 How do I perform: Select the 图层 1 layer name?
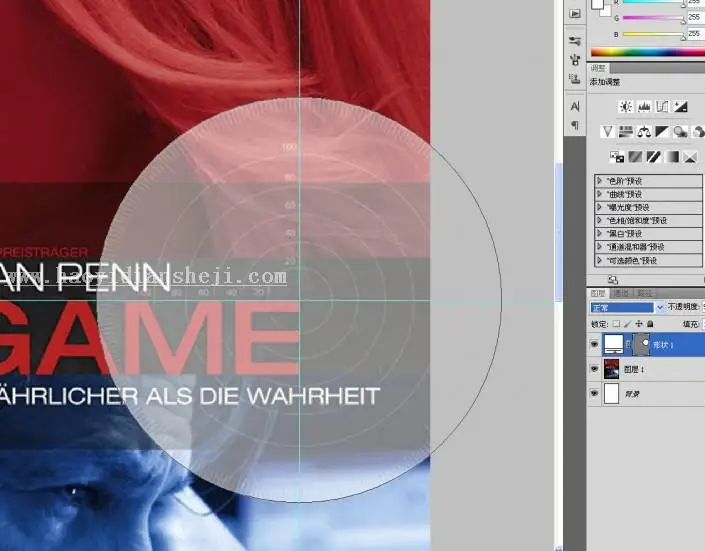pos(634,369)
